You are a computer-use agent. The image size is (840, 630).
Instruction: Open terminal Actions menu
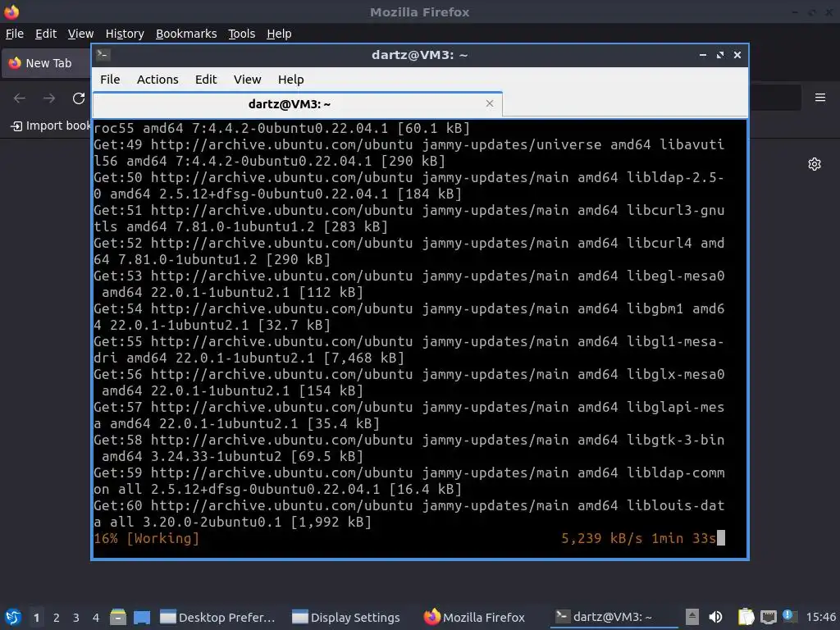[157, 80]
